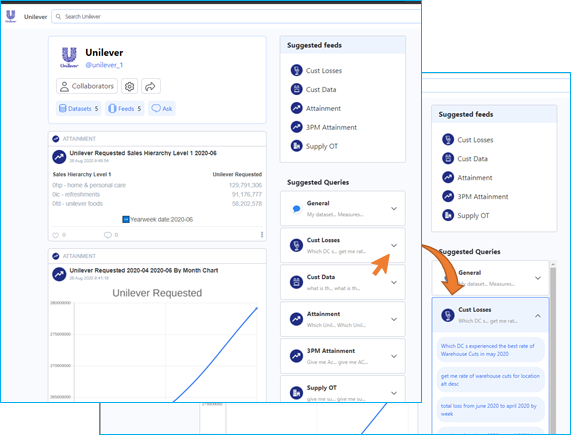
Task: Click the ATTAINMENT header icon on first post
Action: click(56, 139)
